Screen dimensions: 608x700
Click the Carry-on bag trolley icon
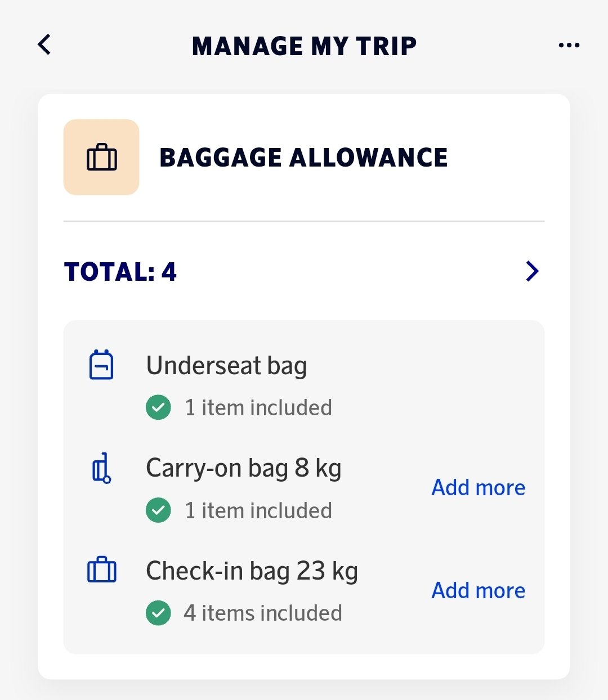click(x=102, y=468)
